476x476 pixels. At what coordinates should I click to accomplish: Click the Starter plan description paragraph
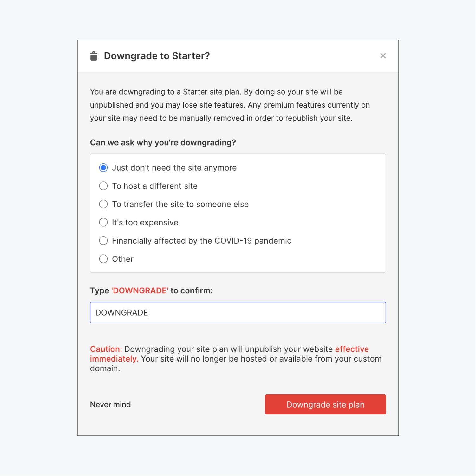click(230, 105)
